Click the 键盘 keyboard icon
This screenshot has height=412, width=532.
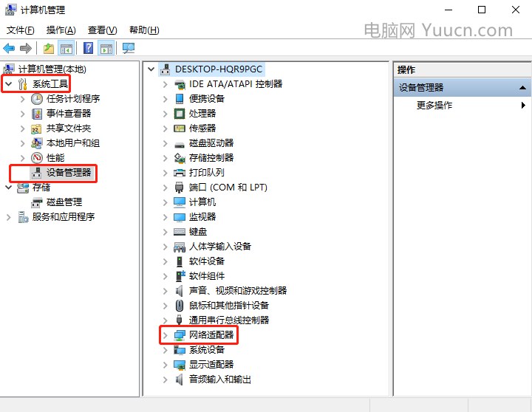point(179,232)
